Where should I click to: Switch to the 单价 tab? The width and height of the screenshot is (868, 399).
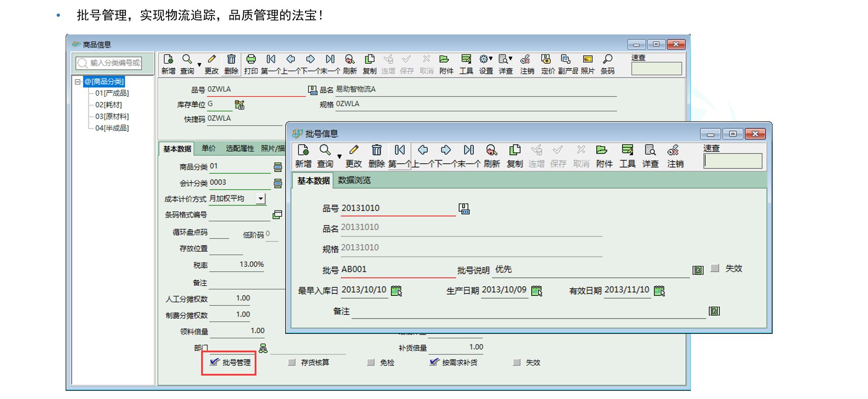tap(208, 148)
